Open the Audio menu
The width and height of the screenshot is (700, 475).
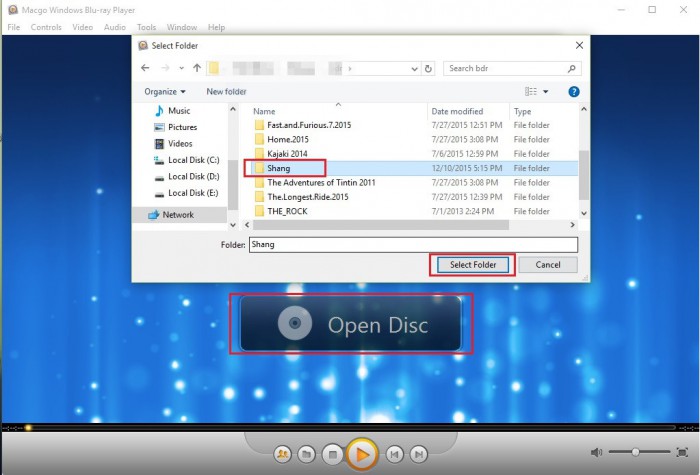coord(114,27)
